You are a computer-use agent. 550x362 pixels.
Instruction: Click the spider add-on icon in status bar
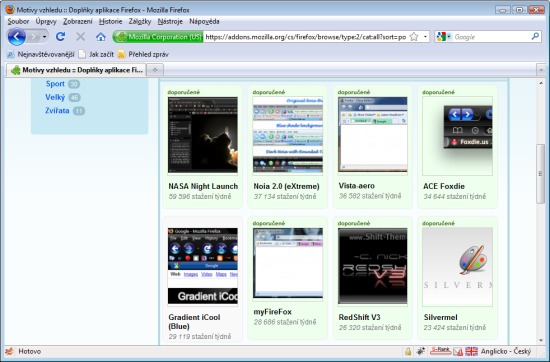(x=420, y=351)
